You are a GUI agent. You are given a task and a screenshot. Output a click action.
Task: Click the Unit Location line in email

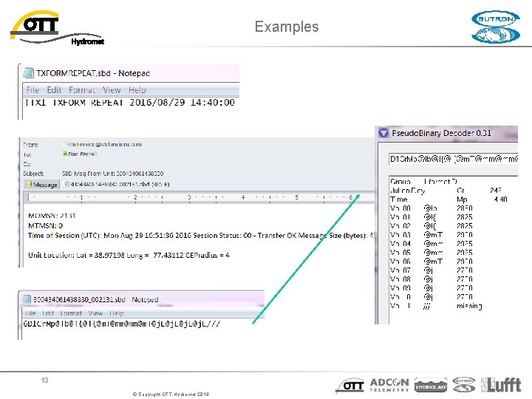point(129,255)
